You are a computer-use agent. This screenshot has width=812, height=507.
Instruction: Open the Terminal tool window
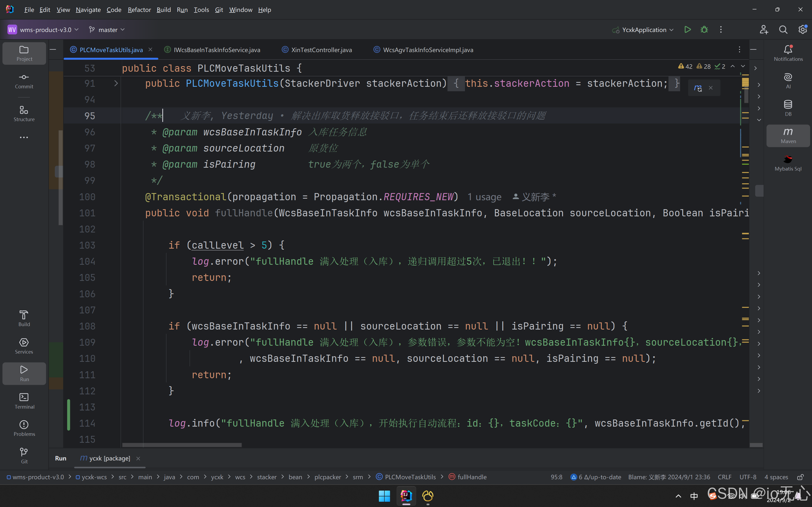(24, 401)
